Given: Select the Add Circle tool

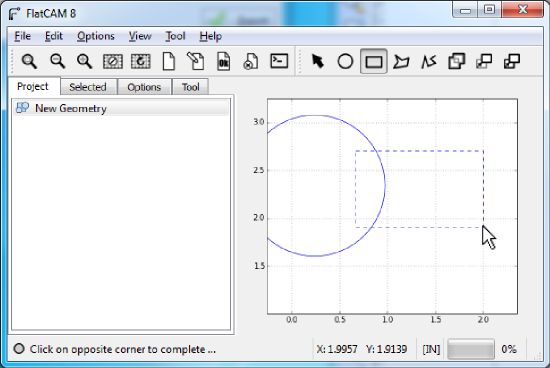Looking at the screenshot, I should (x=345, y=61).
